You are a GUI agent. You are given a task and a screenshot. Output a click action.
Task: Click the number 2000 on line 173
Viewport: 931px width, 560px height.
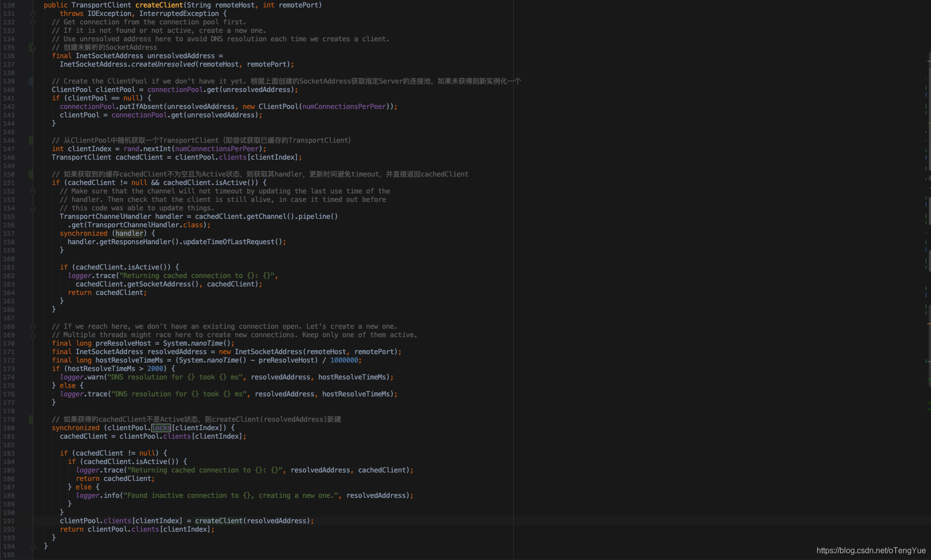pyautogui.click(x=155, y=369)
